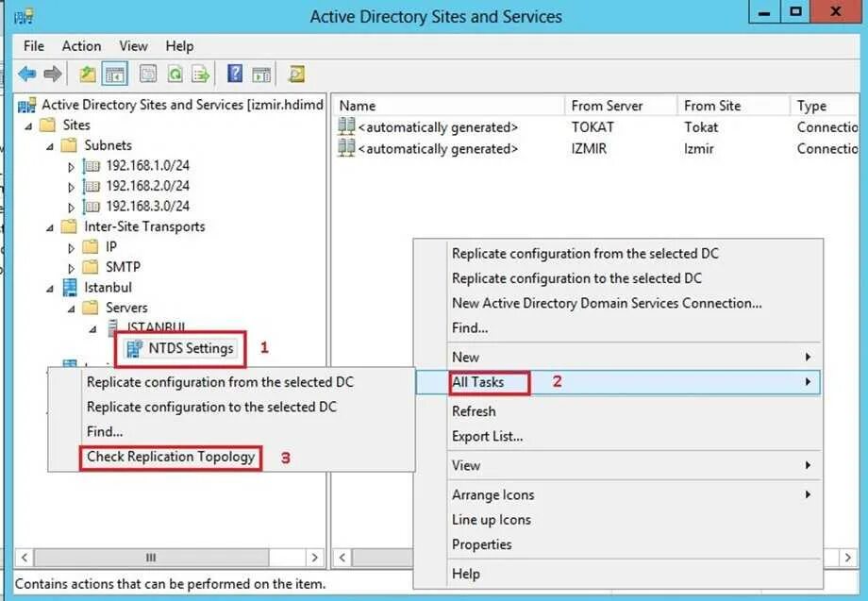Click the 192.168.2.0/24 subnet icon

91,186
